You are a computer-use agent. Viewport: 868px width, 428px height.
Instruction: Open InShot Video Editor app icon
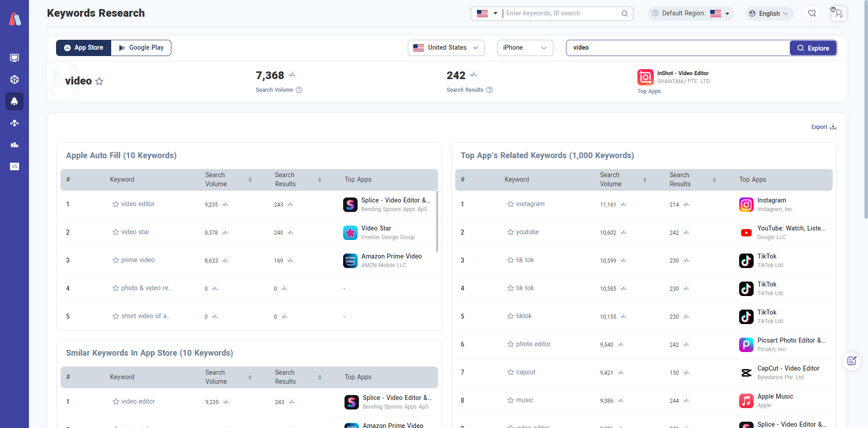click(x=645, y=77)
